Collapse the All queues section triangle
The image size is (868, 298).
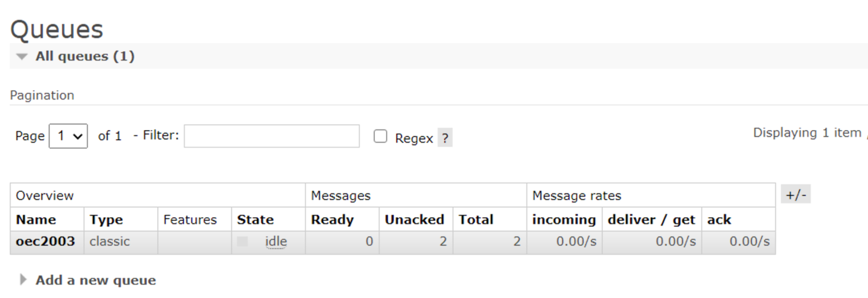22,56
